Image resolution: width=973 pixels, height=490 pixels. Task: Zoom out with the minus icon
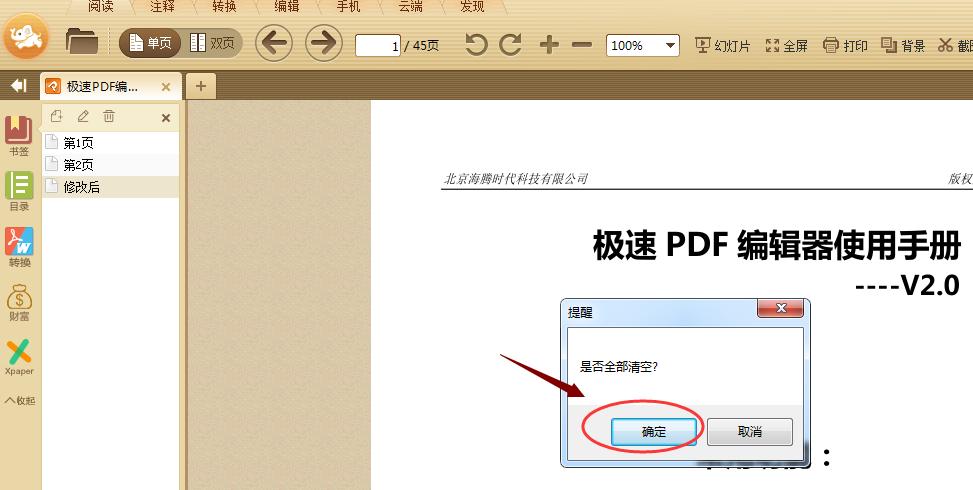[581, 45]
